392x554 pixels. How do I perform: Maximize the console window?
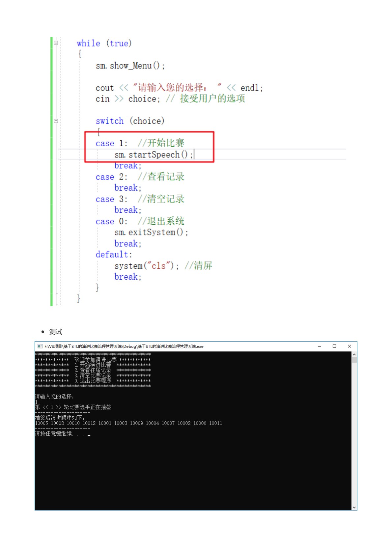click(334, 346)
